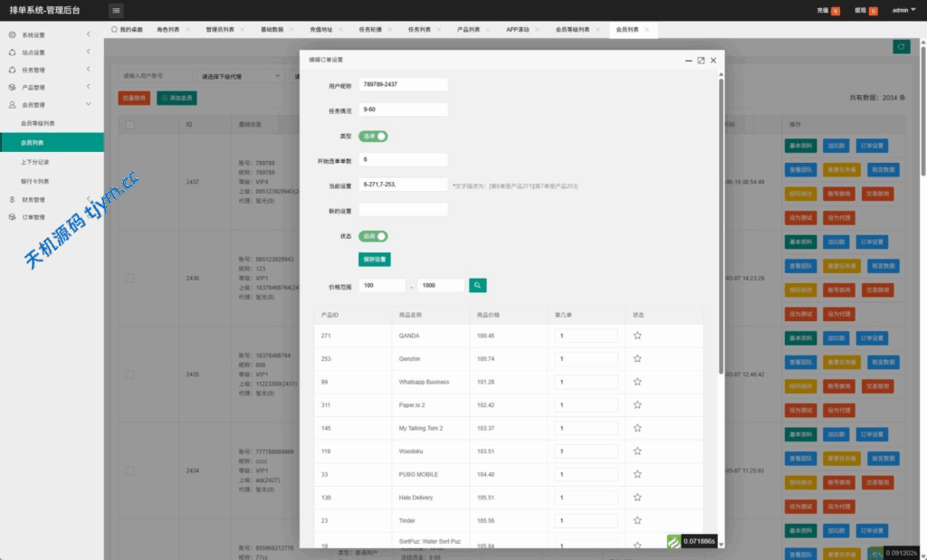Toggle the 状态 启用 switch
927x560 pixels.
tap(373, 235)
